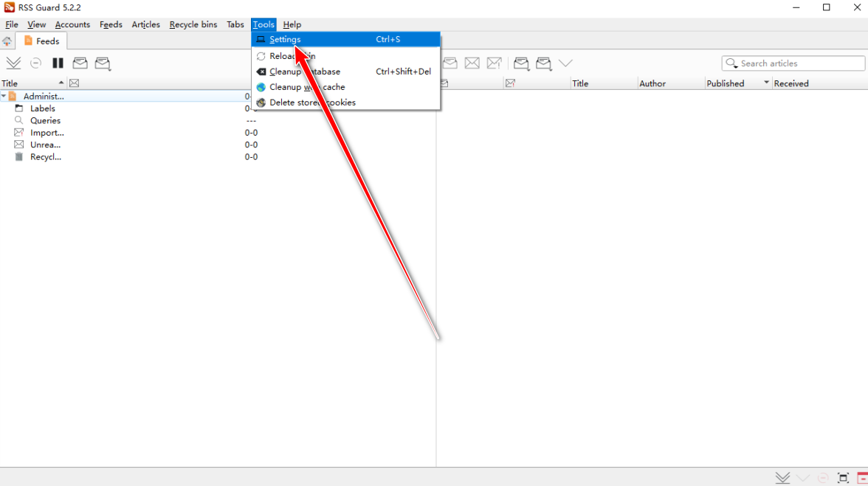Open the Feeds menu in menu bar
This screenshot has height=486, width=868.
click(111, 24)
